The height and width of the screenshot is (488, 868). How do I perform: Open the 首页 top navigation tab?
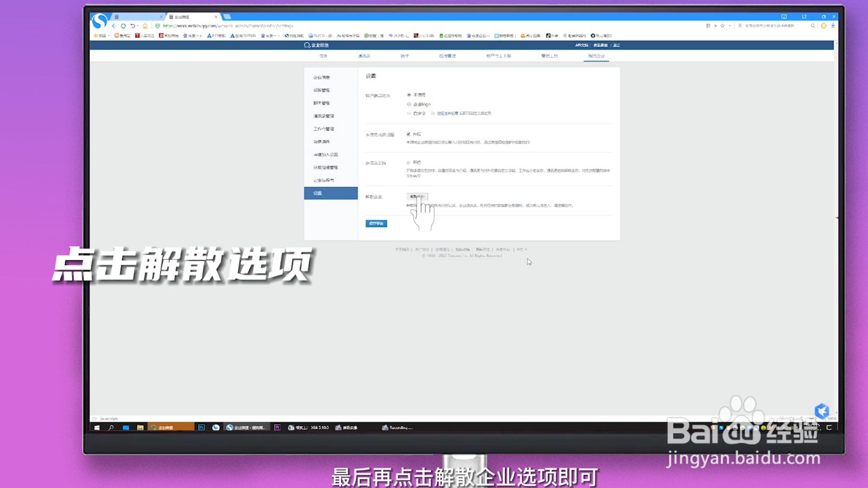[x=323, y=56]
